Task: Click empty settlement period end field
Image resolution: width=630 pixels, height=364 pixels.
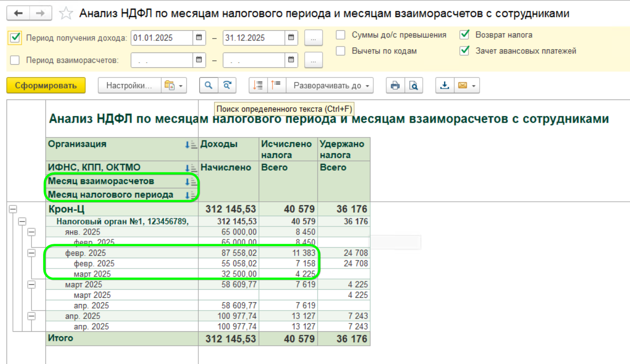Action: click(x=254, y=60)
